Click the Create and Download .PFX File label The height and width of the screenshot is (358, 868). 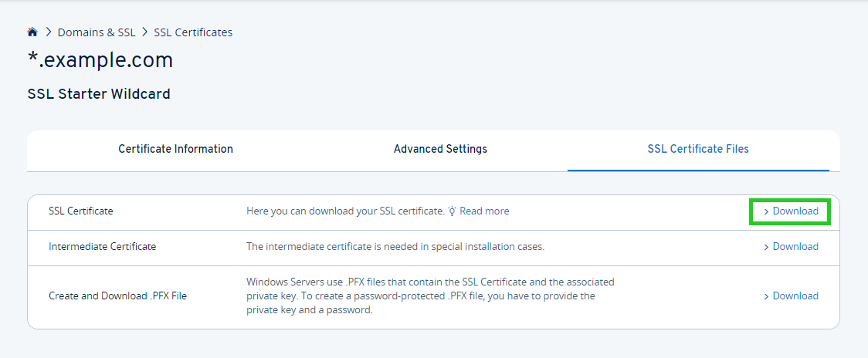click(x=117, y=296)
